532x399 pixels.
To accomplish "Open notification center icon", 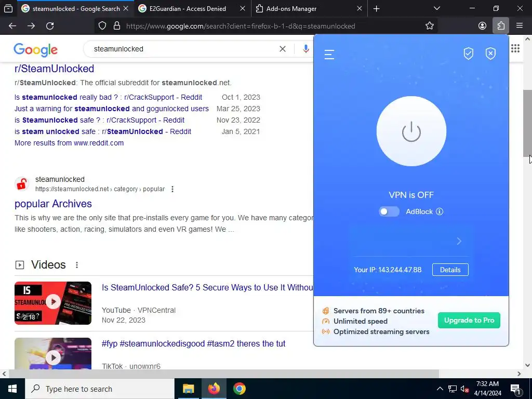I will point(515,389).
